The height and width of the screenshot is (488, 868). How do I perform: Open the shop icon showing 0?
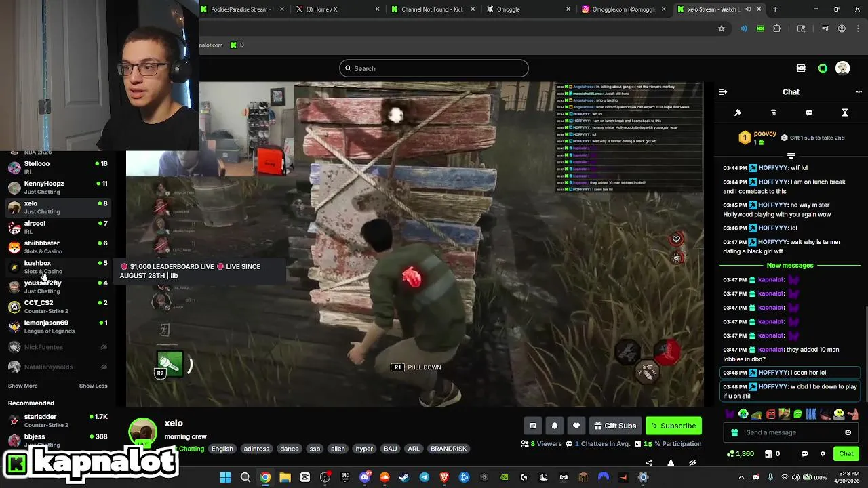(x=772, y=453)
